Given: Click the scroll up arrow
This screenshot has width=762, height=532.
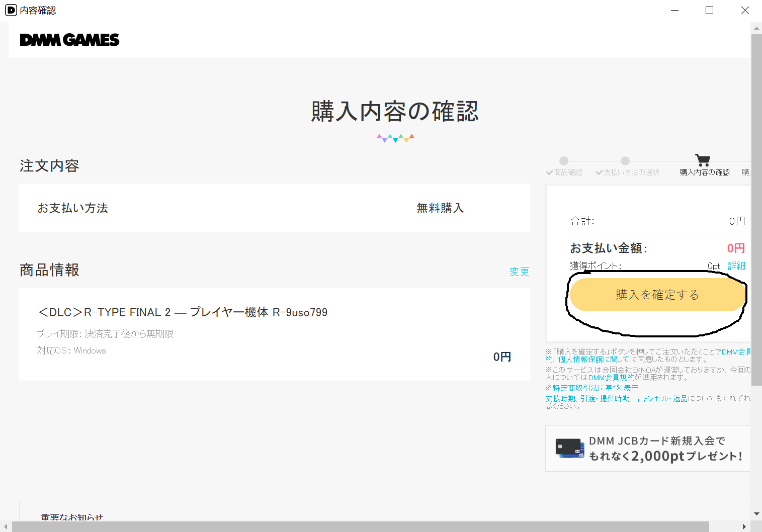Looking at the screenshot, I should [756, 28].
